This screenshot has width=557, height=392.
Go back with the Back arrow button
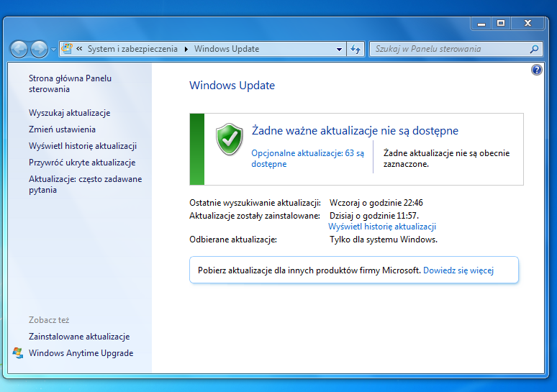click(x=19, y=49)
